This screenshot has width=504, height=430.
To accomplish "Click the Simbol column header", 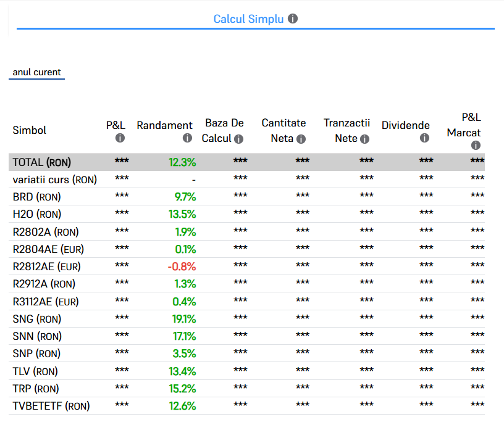I will tap(30, 130).
